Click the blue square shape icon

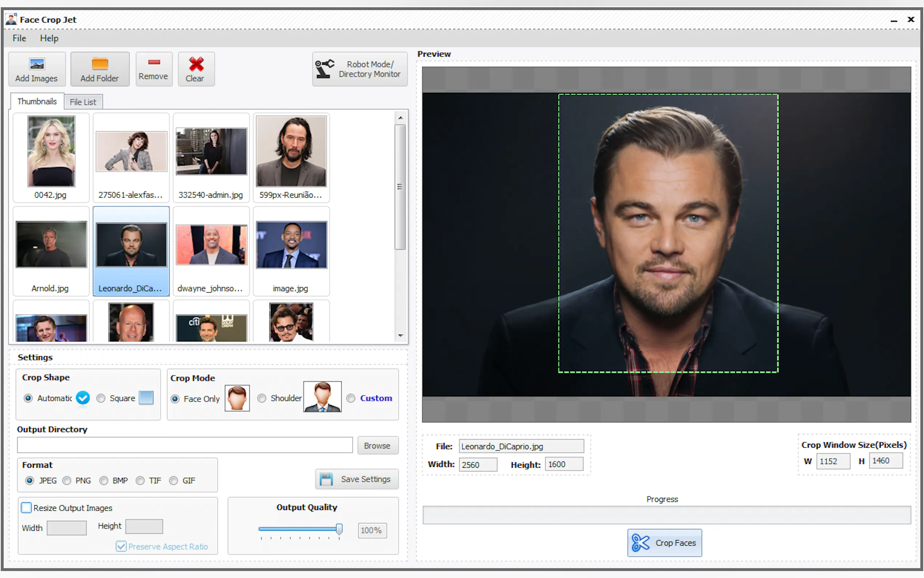146,397
